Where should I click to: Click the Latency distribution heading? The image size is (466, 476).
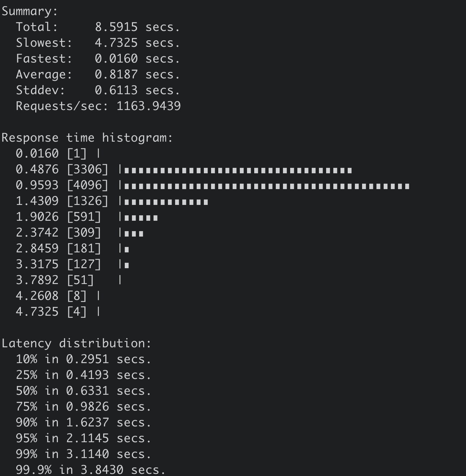pyautogui.click(x=76, y=343)
